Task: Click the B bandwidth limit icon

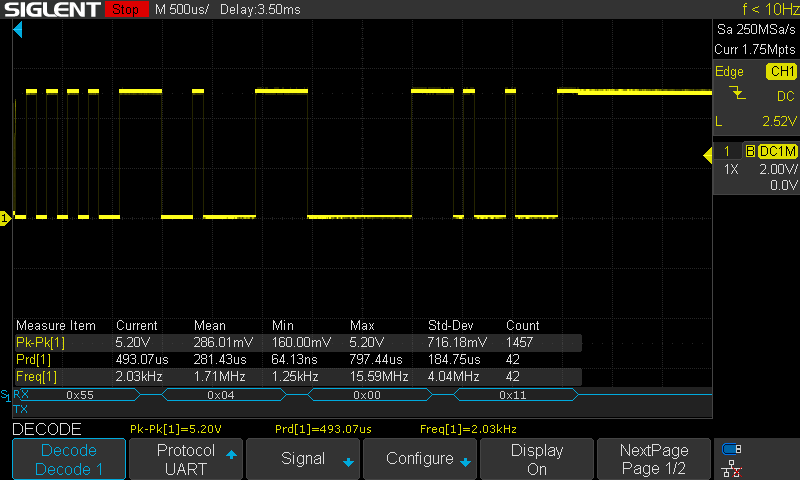Action: (750, 151)
